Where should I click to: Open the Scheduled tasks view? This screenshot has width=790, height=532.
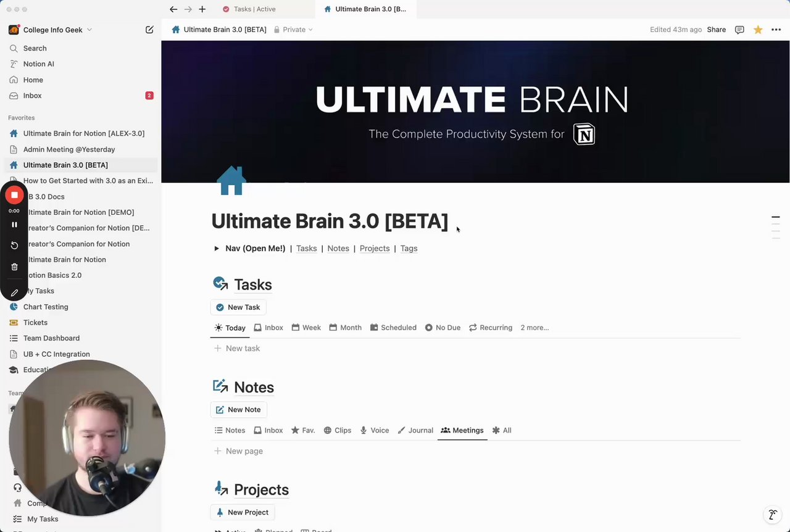pyautogui.click(x=393, y=328)
